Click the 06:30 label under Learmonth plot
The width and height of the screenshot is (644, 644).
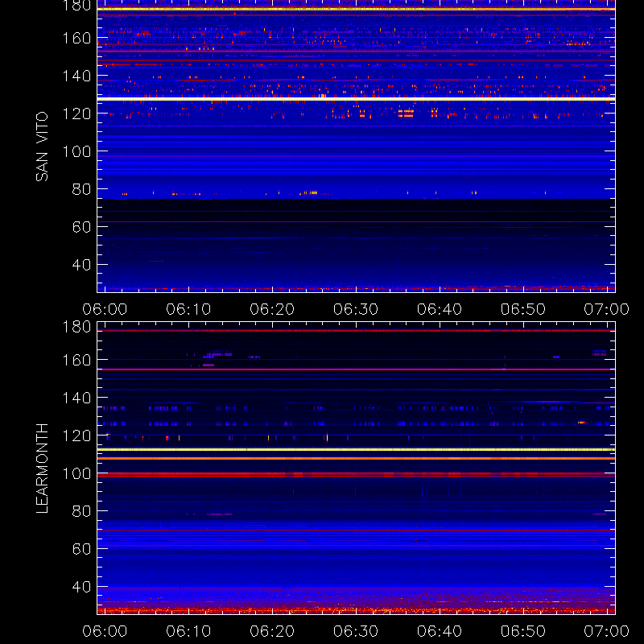pos(356,631)
